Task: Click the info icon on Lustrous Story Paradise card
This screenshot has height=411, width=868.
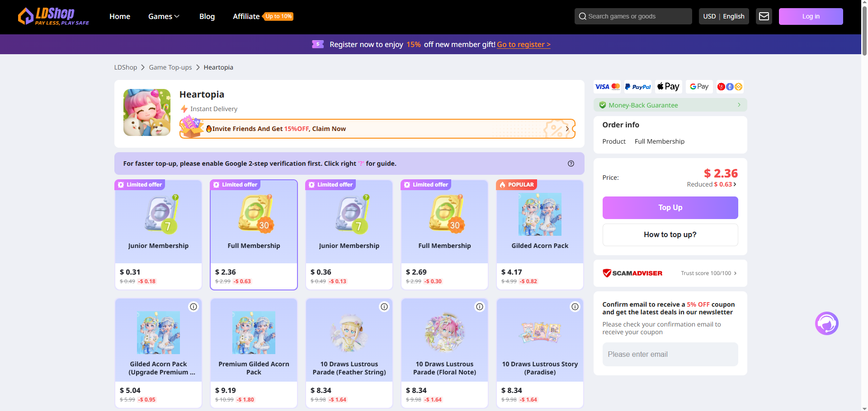Action: [575, 307]
